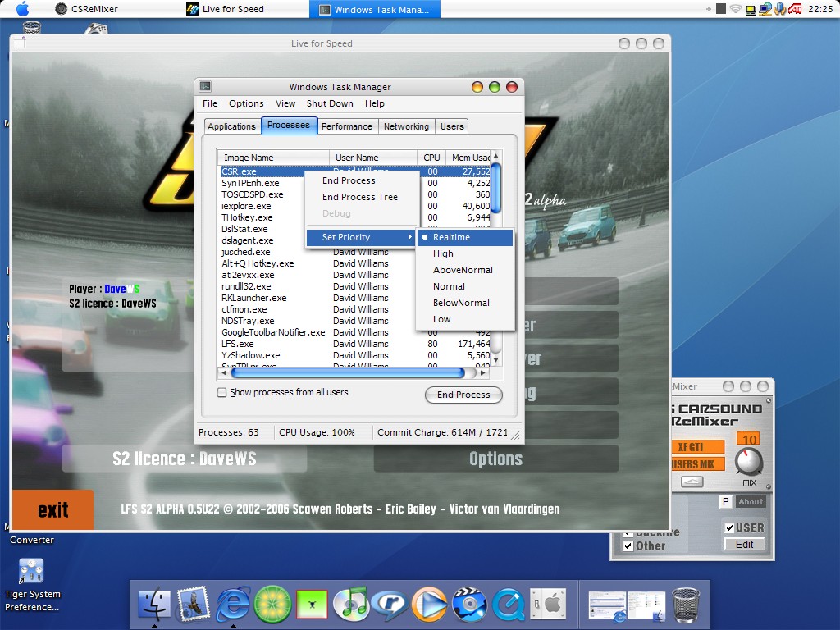Sort processes by Mem Usage column
840x630 pixels.
[x=468, y=157]
